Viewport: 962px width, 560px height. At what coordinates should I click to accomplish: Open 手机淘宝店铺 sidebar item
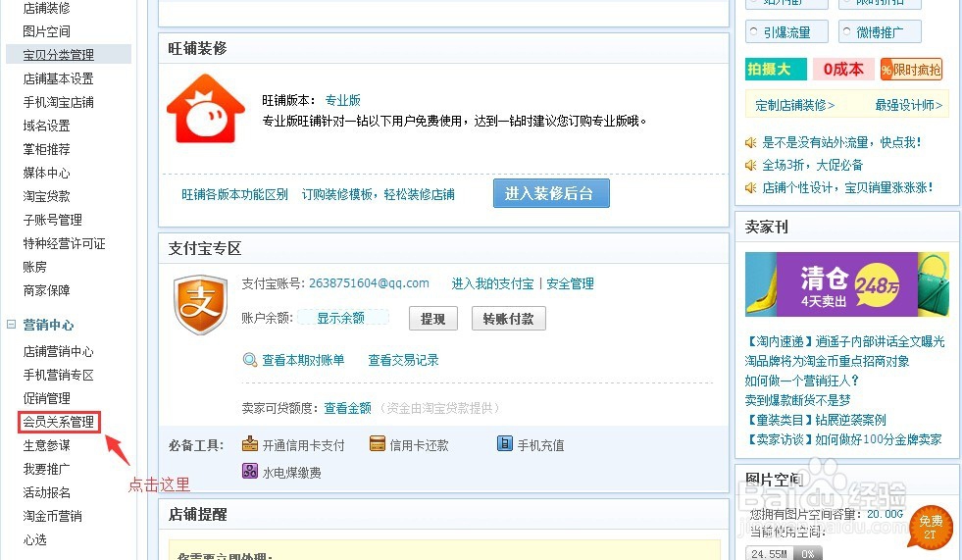(x=58, y=102)
